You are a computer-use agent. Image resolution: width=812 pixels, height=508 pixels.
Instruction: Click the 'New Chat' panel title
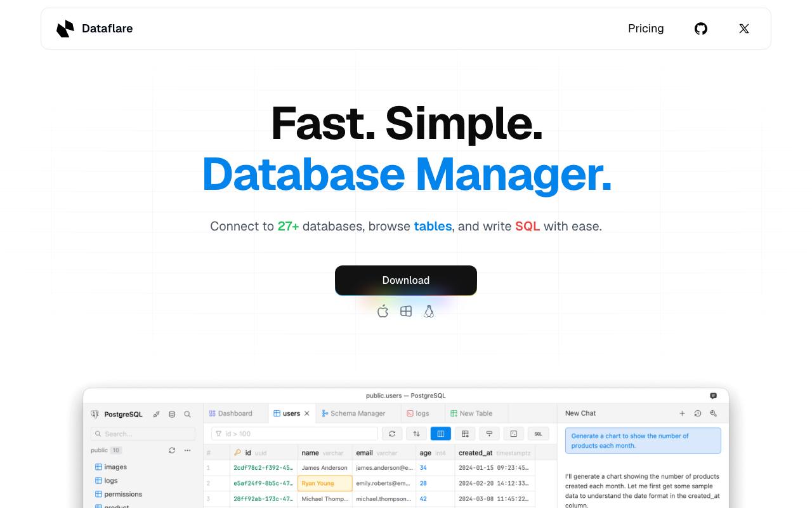580,413
